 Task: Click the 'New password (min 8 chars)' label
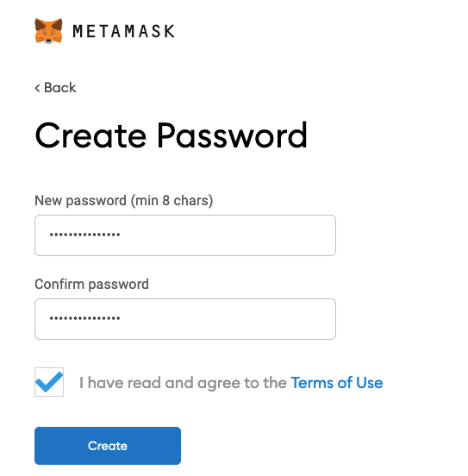click(124, 201)
